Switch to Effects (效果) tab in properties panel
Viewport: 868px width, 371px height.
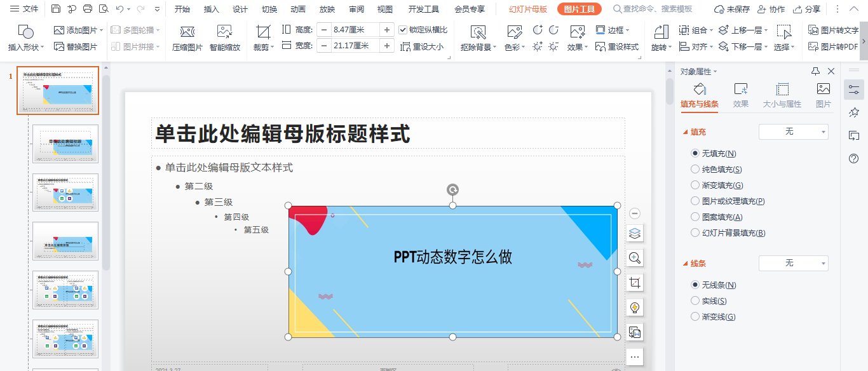click(740, 95)
